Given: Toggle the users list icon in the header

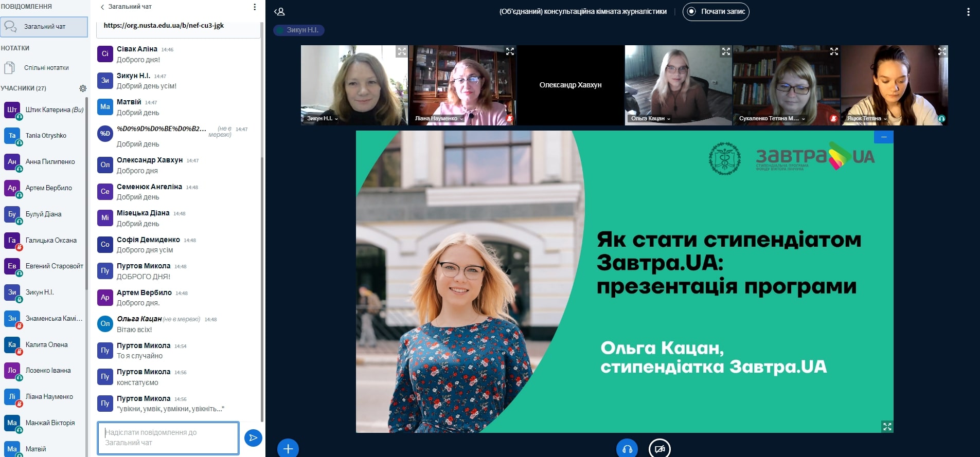Looking at the screenshot, I should click(x=279, y=11).
